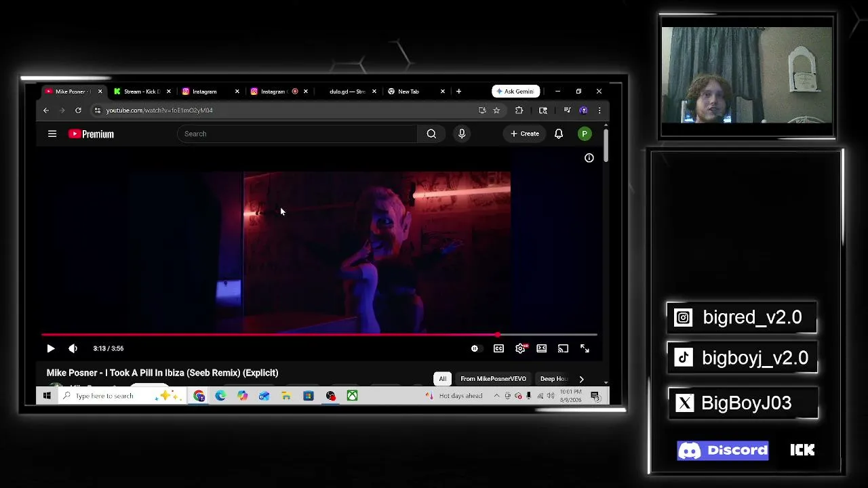Launch Microsoft Edge from the taskbar
This screenshot has height=488, width=868.
click(x=220, y=396)
